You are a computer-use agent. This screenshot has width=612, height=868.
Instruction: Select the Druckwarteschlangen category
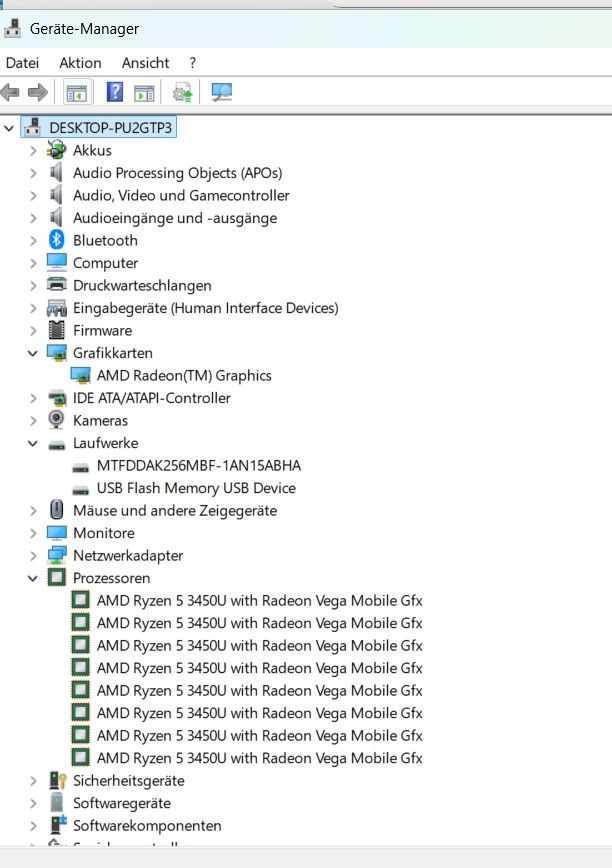pyautogui.click(x=141, y=285)
